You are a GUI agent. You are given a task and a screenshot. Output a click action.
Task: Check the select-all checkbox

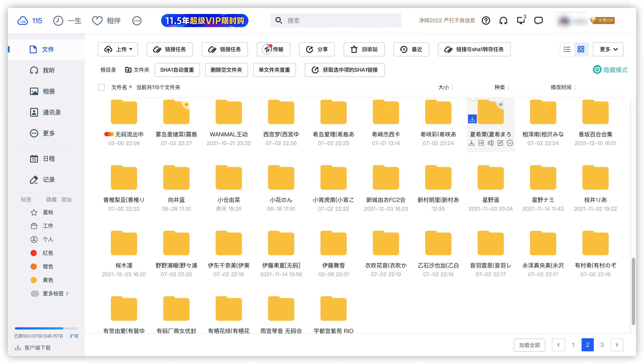pyautogui.click(x=101, y=87)
